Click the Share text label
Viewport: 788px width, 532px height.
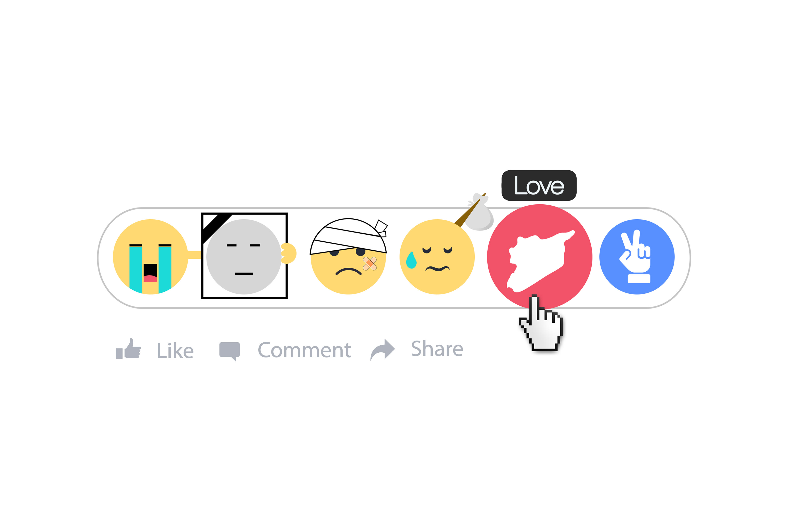tap(437, 348)
